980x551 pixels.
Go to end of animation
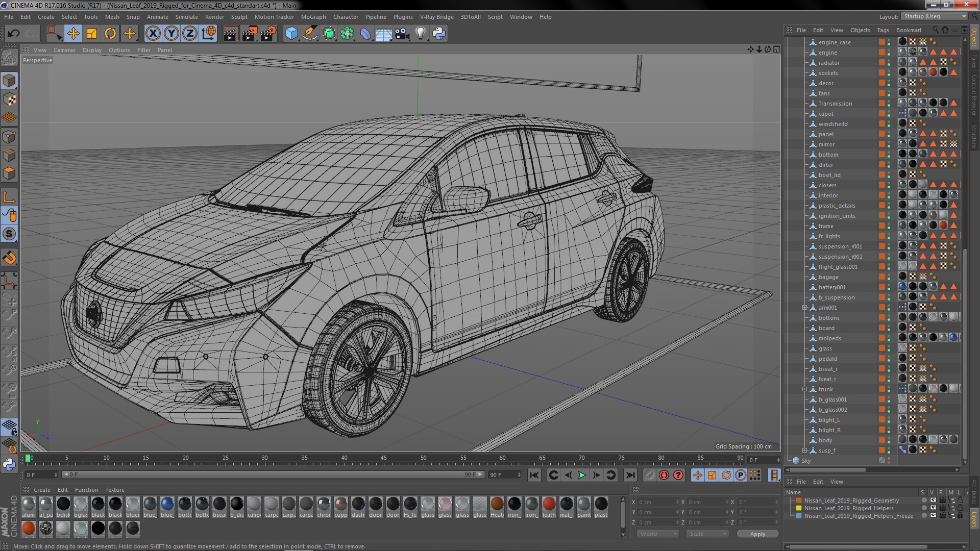pyautogui.click(x=630, y=475)
